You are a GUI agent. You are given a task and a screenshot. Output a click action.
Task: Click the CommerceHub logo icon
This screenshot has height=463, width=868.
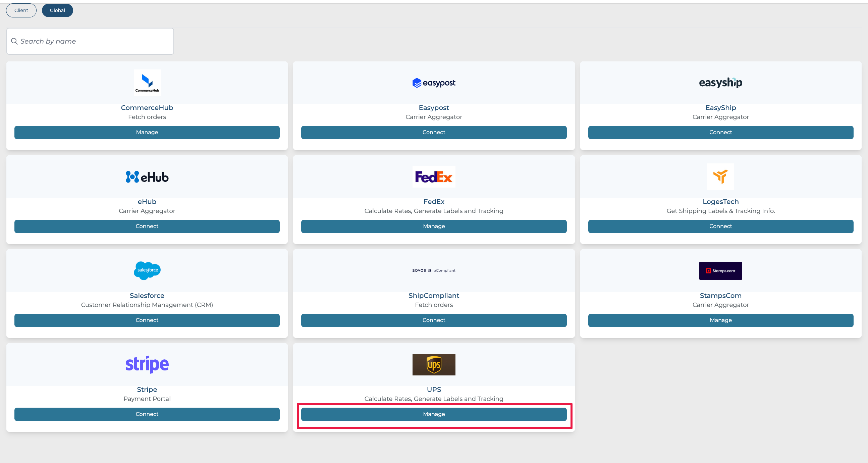pos(147,83)
